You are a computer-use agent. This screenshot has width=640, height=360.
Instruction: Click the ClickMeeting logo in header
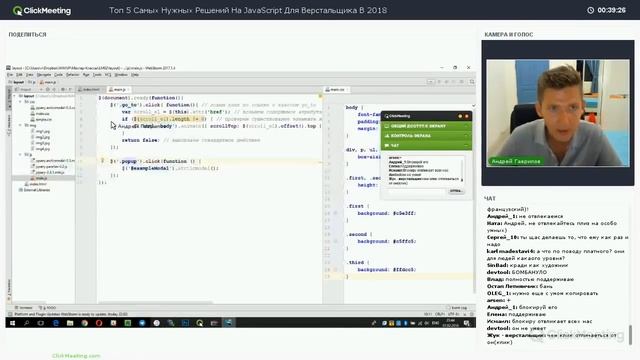click(x=42, y=11)
